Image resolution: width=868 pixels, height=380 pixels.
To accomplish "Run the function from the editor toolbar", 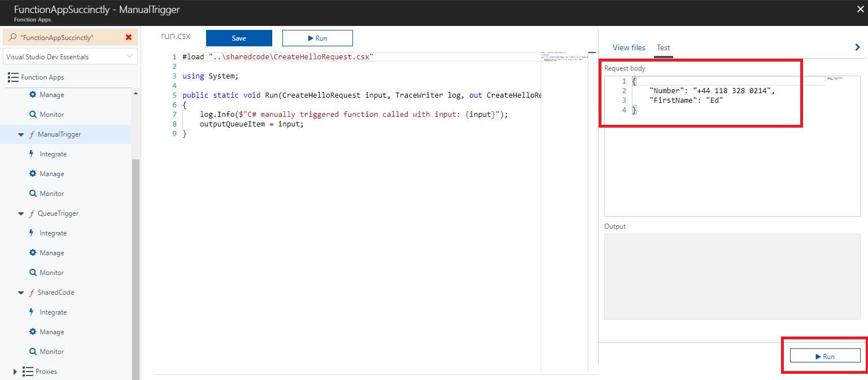I will pos(317,38).
